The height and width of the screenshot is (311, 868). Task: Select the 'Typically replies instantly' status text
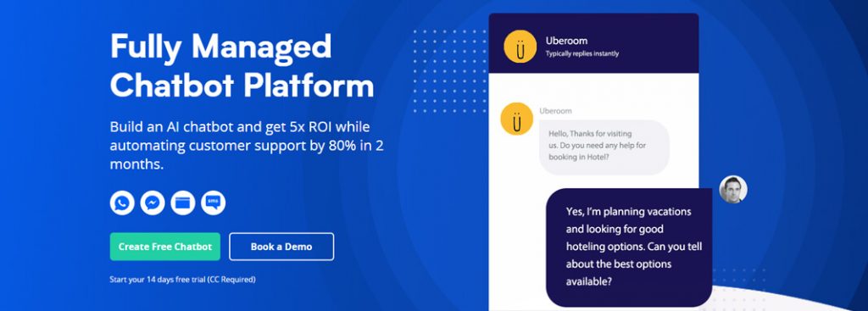point(581,54)
